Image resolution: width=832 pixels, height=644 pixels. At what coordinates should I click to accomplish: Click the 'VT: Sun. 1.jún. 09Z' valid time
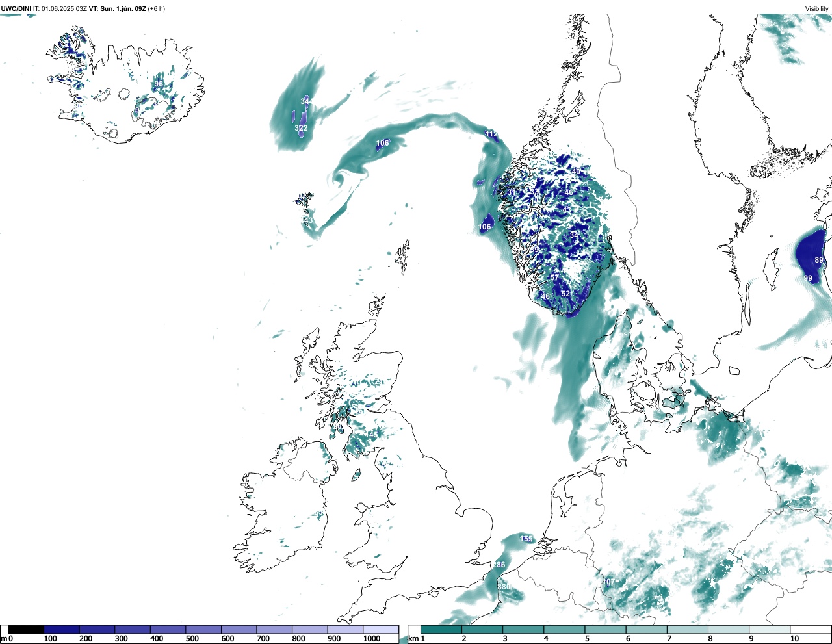pyautogui.click(x=118, y=8)
